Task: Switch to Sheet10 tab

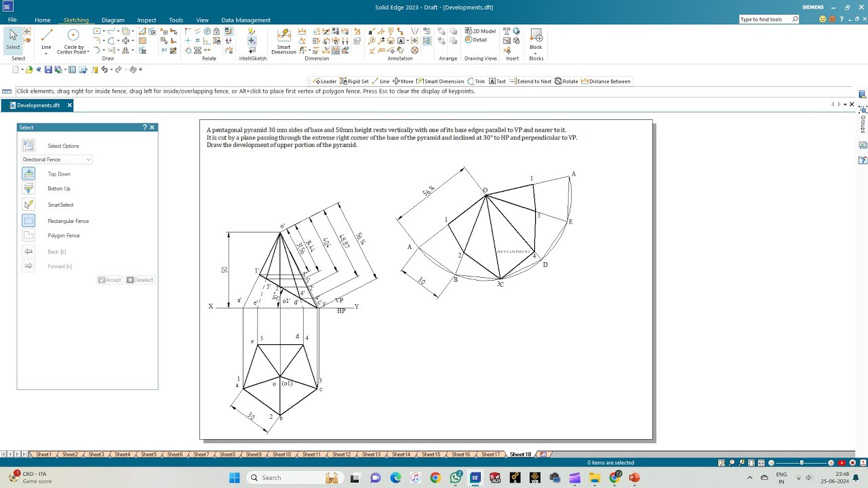Action: pyautogui.click(x=281, y=454)
